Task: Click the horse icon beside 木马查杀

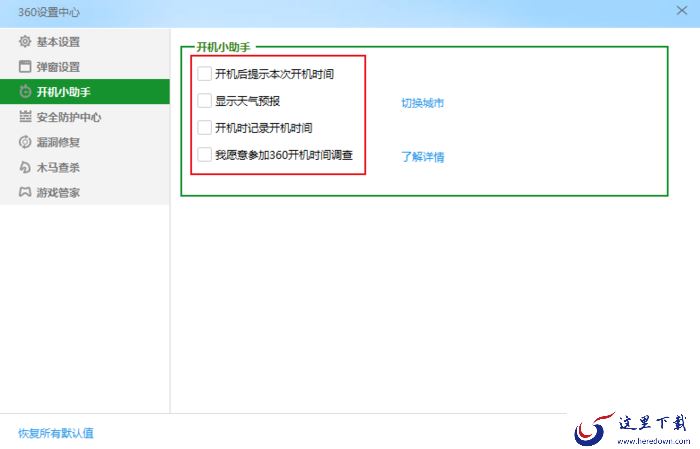Action: click(x=25, y=167)
